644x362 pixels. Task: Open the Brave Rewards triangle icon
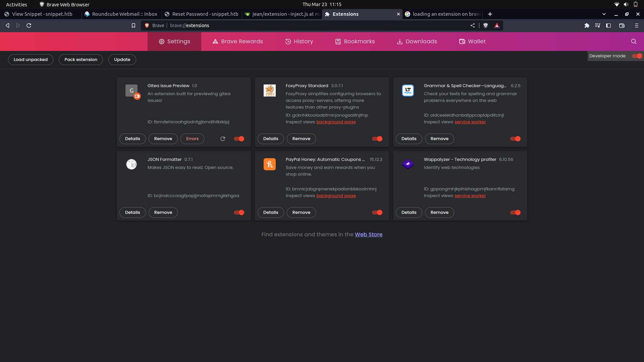[497, 25]
